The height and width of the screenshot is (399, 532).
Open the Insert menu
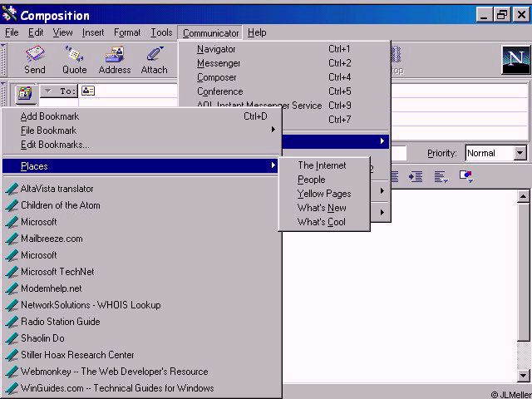(93, 32)
